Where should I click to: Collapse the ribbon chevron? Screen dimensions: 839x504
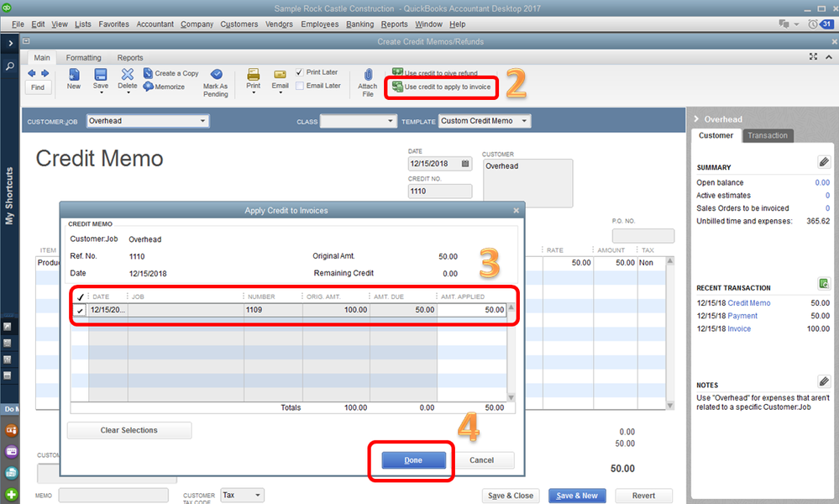tap(829, 57)
